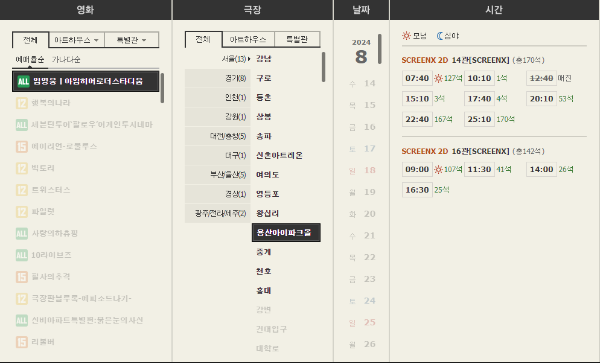This screenshot has height=363, width=600.
Task: Select the movie 에이리언-로물루스
Action: 64,147
